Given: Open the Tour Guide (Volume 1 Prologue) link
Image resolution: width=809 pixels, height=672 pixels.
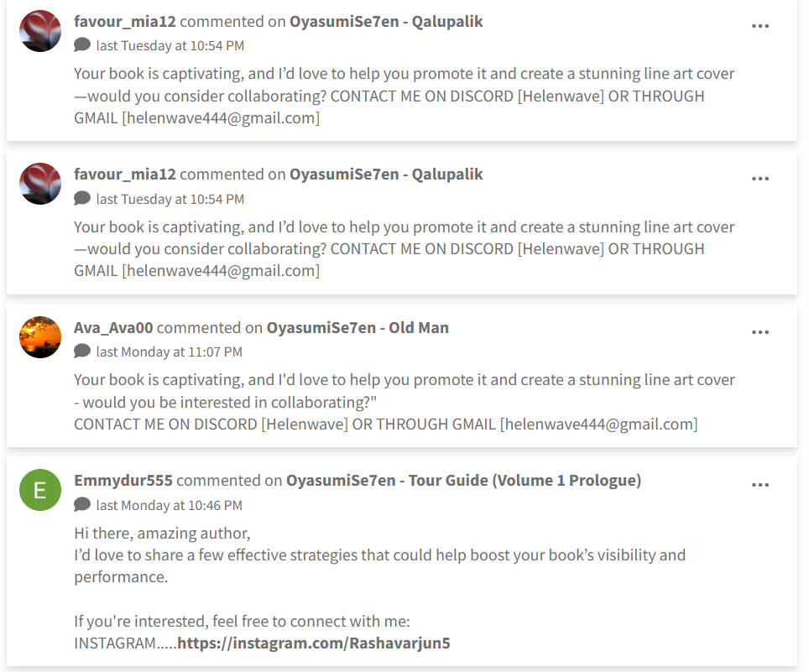Looking at the screenshot, I should point(463,481).
